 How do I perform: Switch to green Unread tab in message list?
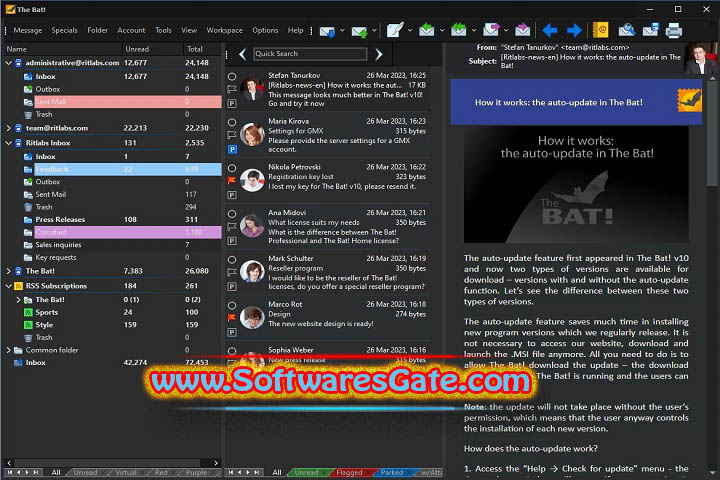tap(306, 472)
